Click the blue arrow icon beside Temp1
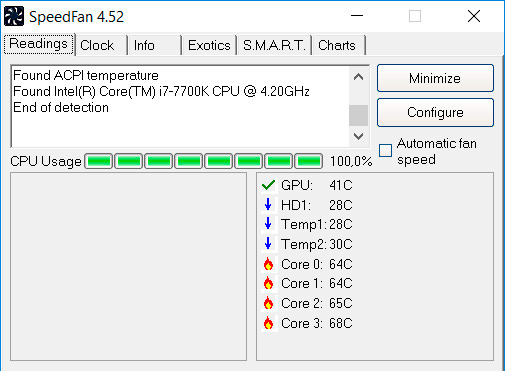 click(x=268, y=224)
